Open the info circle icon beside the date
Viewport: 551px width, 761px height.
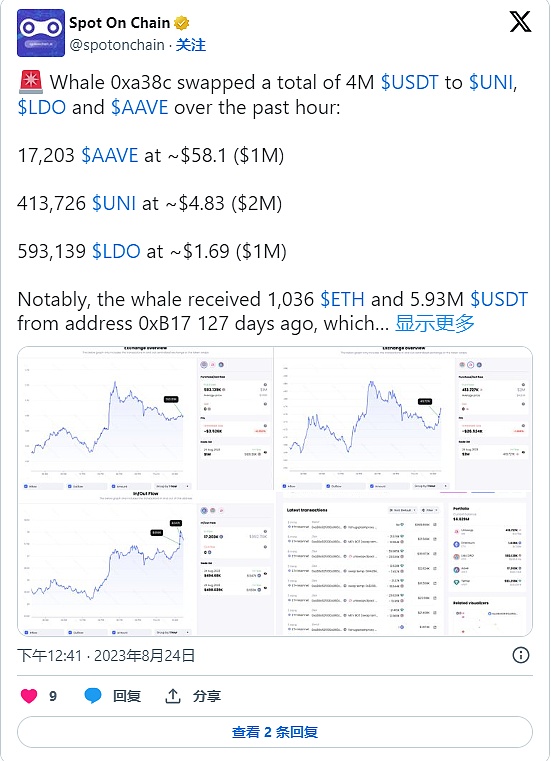[x=521, y=655]
